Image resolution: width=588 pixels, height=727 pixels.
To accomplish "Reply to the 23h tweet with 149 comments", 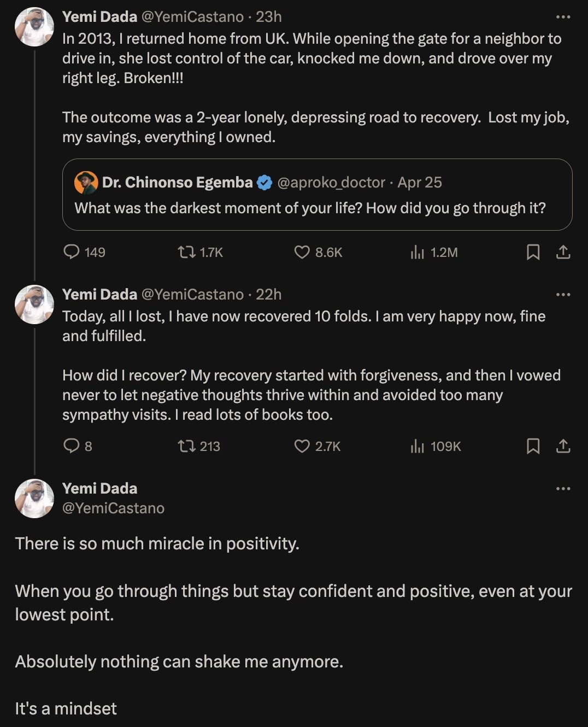I will [72, 252].
